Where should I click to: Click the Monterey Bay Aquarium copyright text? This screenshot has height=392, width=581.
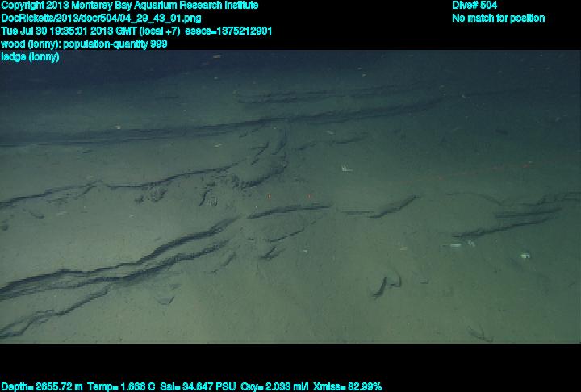[x=129, y=6]
